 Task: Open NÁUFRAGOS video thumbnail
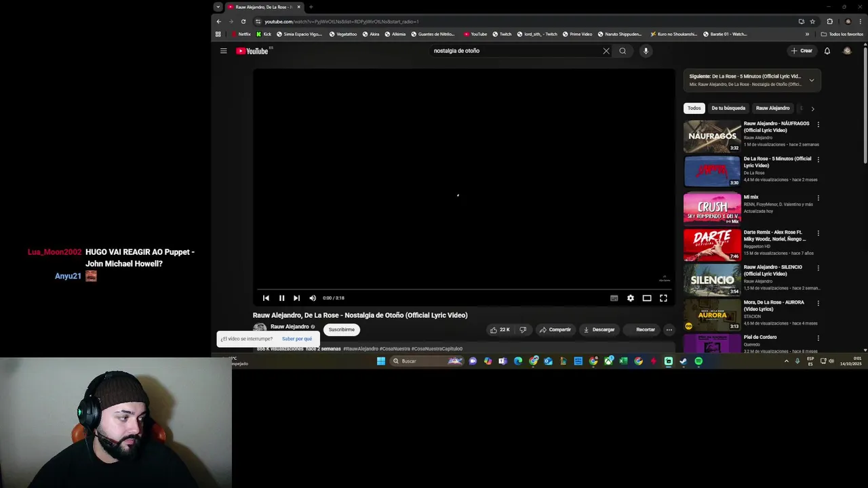tap(712, 136)
